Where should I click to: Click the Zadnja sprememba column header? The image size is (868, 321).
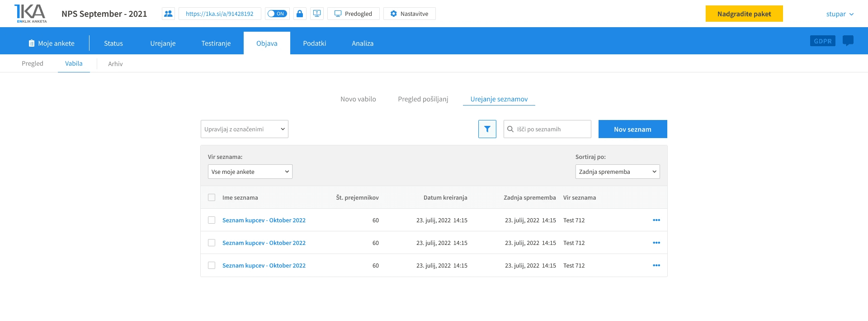click(530, 197)
